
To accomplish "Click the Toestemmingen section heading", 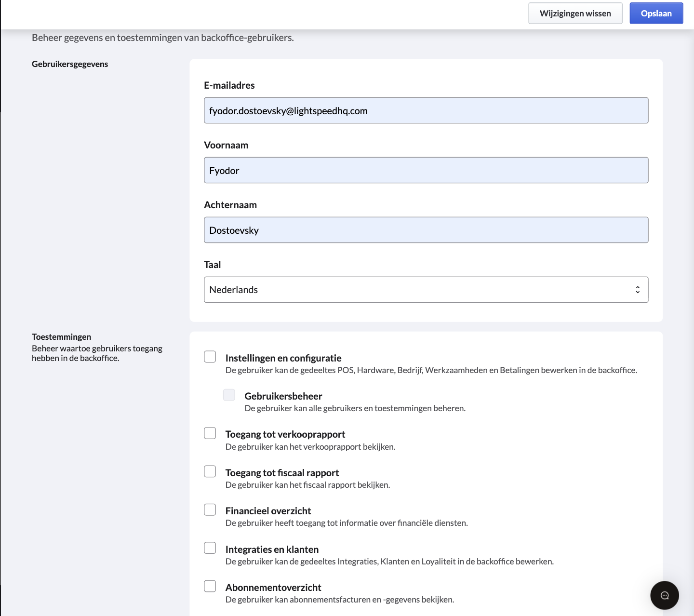I will pos(61,337).
